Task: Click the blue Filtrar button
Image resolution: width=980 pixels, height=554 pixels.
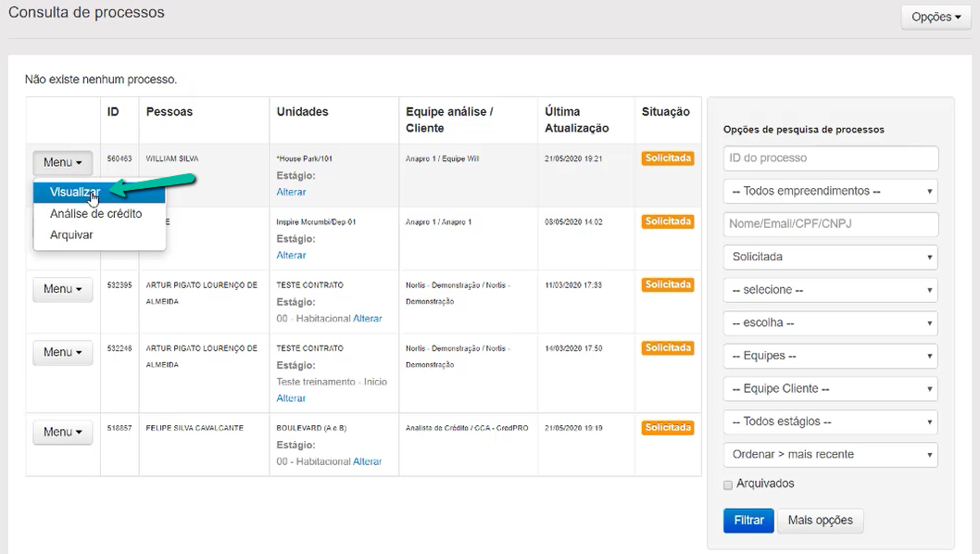Action: click(748, 521)
